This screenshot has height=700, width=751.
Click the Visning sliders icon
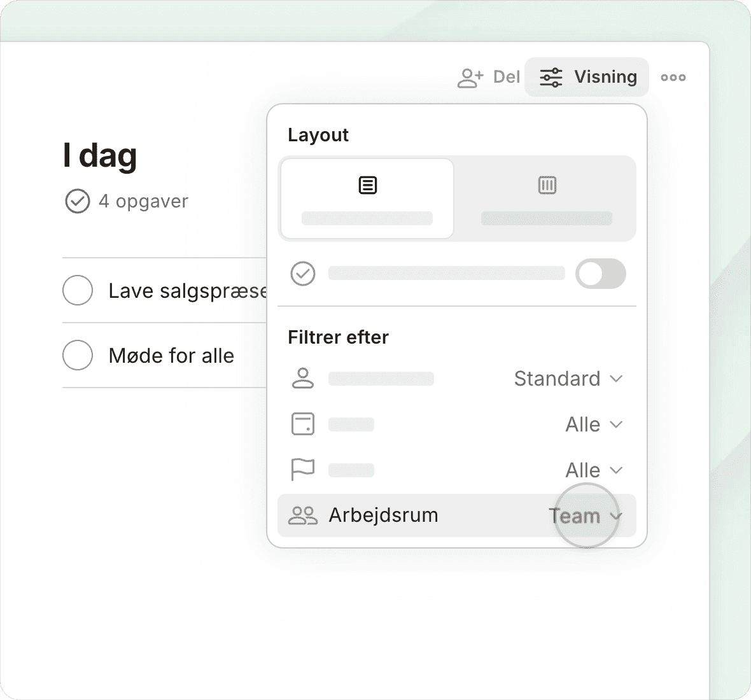point(551,78)
